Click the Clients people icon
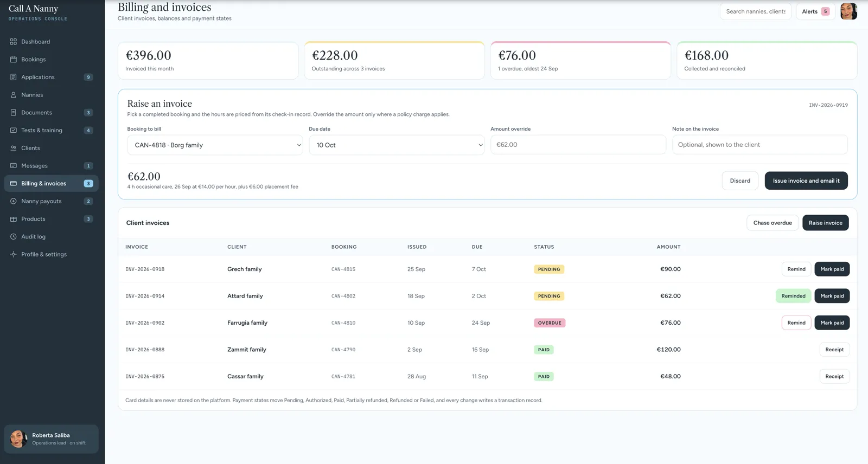Screen dimensions: 868x464 coord(14,148)
